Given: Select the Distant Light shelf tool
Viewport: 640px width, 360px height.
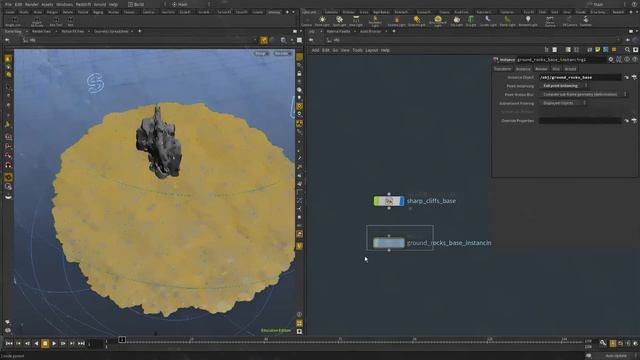Looking at the screenshot, I should pos(417,21).
